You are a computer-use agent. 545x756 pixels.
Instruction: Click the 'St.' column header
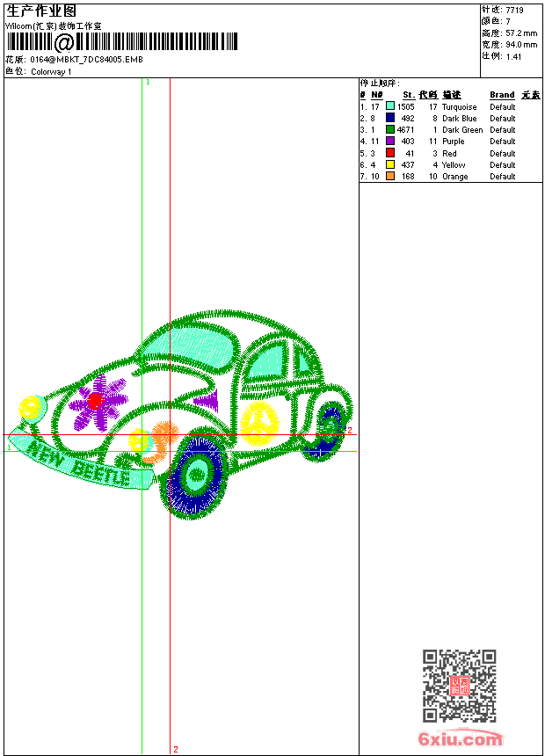tap(409, 95)
